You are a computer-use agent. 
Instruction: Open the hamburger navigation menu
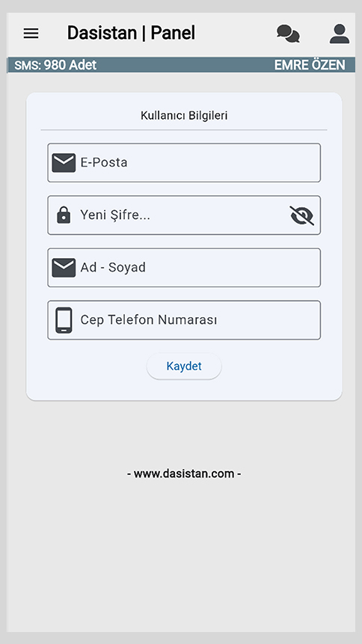(31, 33)
